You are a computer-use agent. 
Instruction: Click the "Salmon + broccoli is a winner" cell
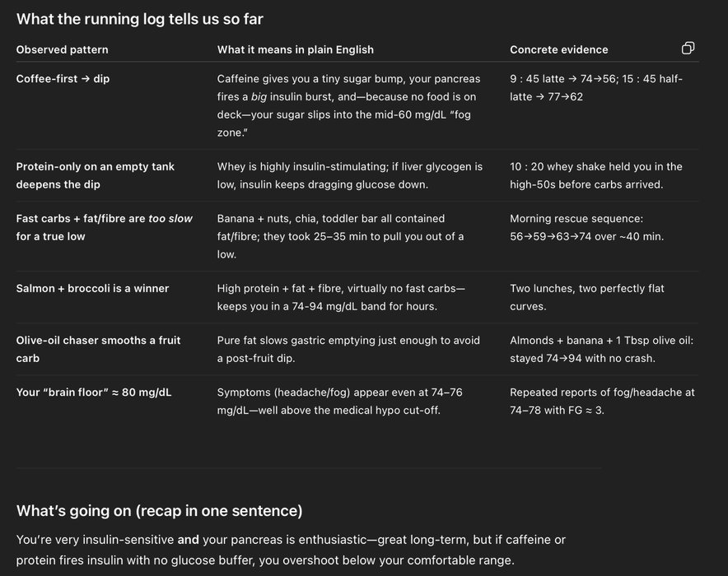[92, 289]
